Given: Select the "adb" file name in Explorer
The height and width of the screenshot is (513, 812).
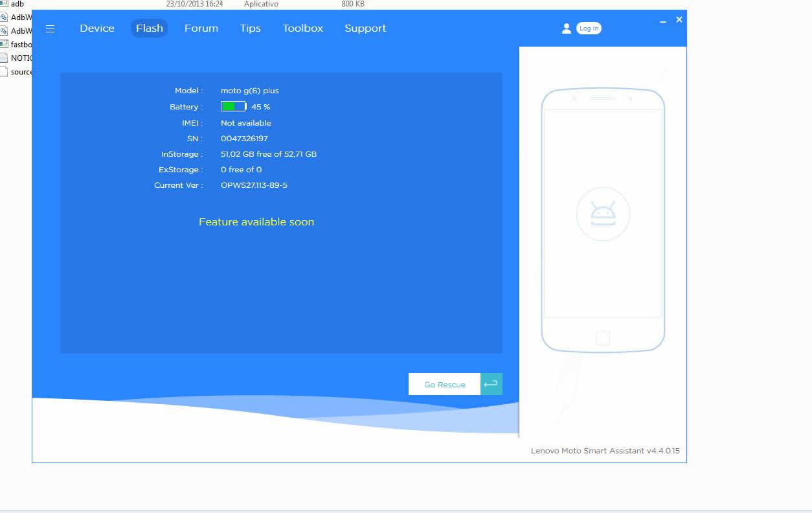Looking at the screenshot, I should point(17,4).
